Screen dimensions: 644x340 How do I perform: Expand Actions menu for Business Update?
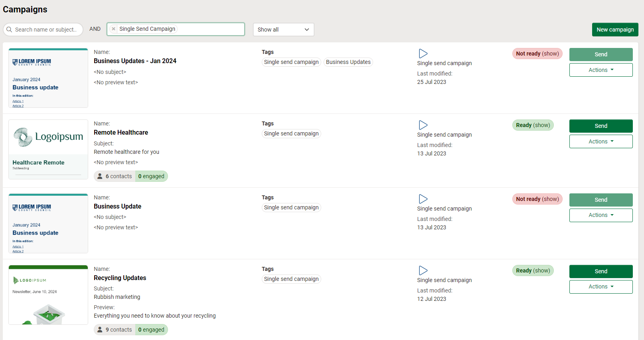(x=601, y=215)
